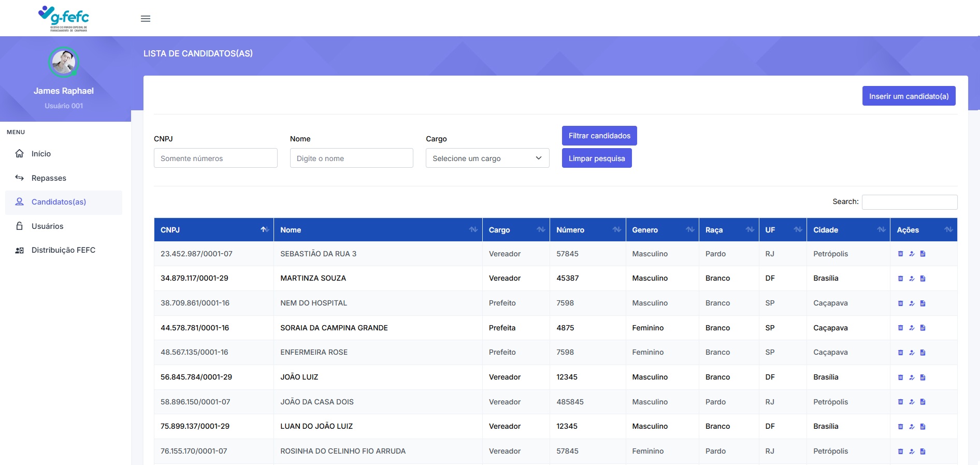The height and width of the screenshot is (465, 980).
Task: Click trash icon for SORAIA DA CAMPINA GRANDE
Action: 900,328
